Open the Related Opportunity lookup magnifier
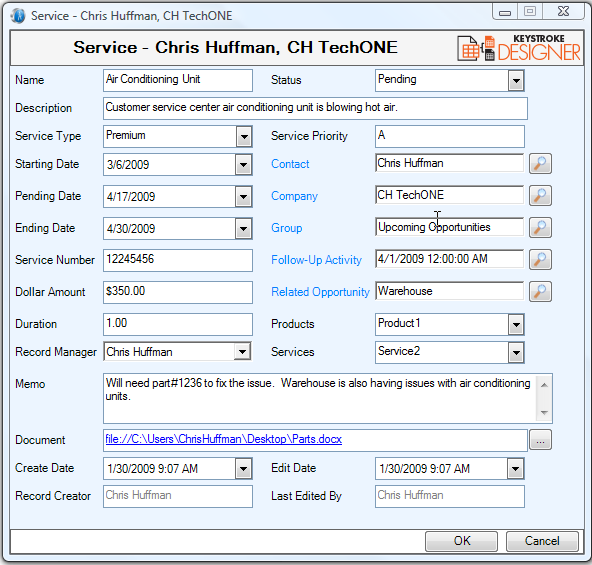 click(x=540, y=291)
